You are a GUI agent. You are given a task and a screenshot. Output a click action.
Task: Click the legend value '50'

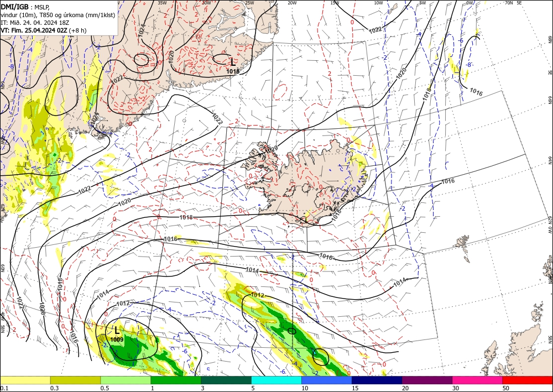tap(506, 388)
